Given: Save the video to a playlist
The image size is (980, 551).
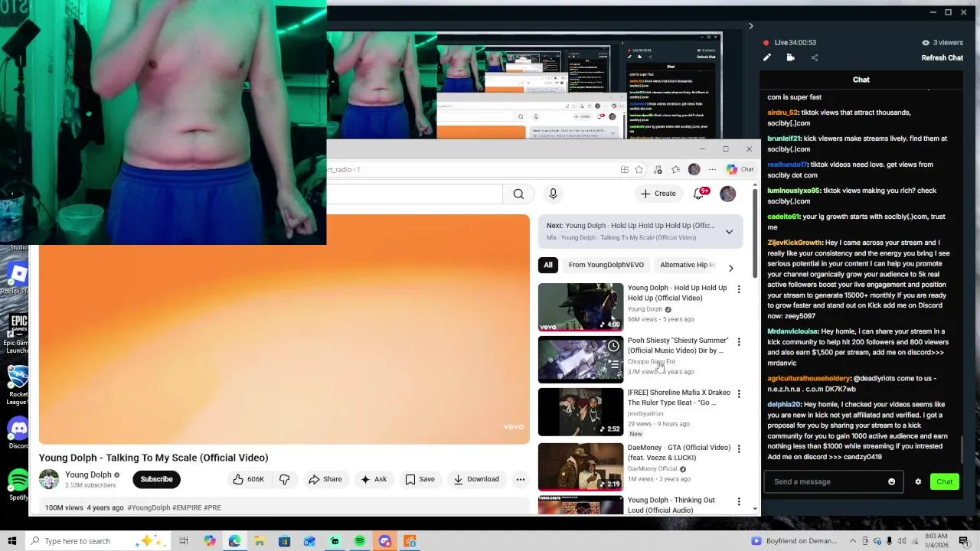Looking at the screenshot, I should pos(420,479).
